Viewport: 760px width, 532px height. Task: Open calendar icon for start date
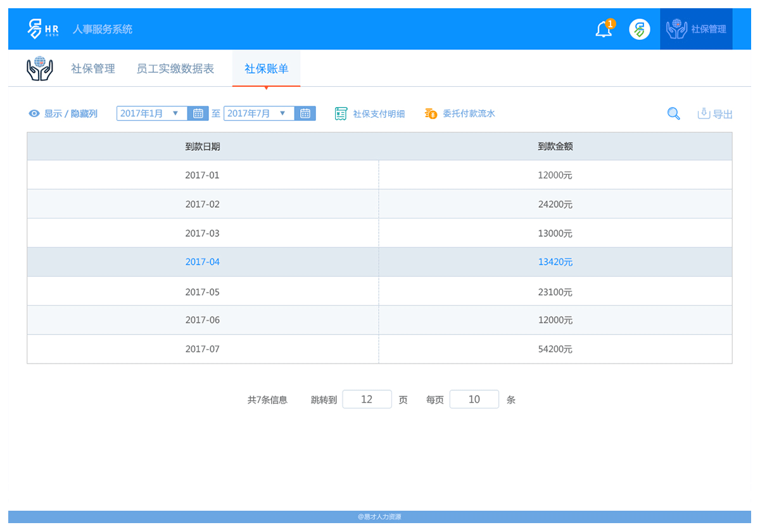pyautogui.click(x=198, y=113)
